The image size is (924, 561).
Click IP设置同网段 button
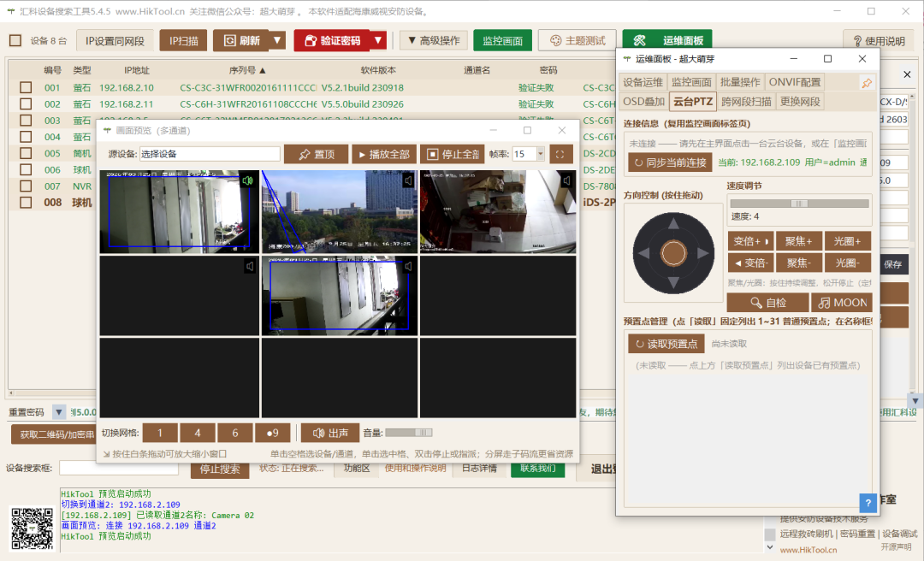[x=115, y=41]
